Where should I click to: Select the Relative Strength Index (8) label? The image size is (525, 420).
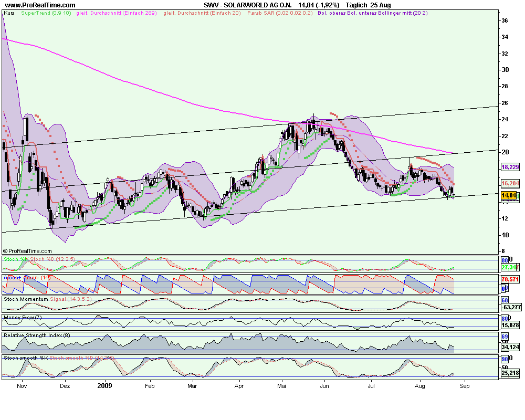(x=37, y=335)
